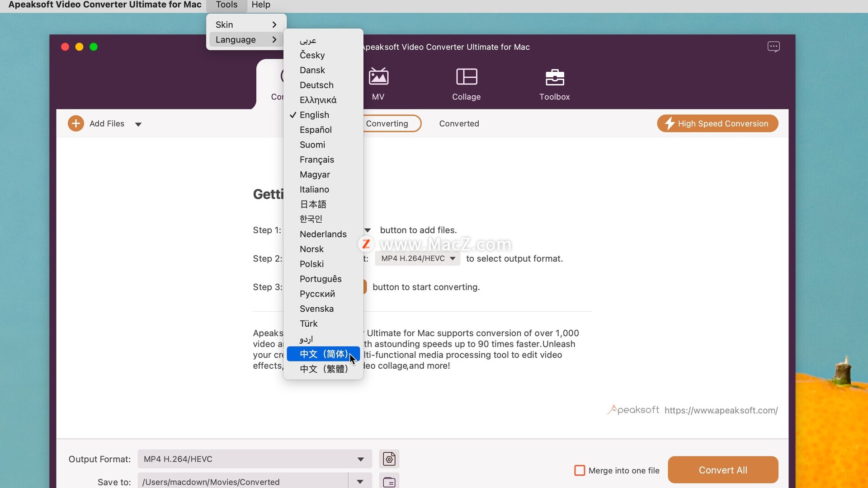Choose Español from language list
Viewport: 868px width, 488px height.
(323, 130)
